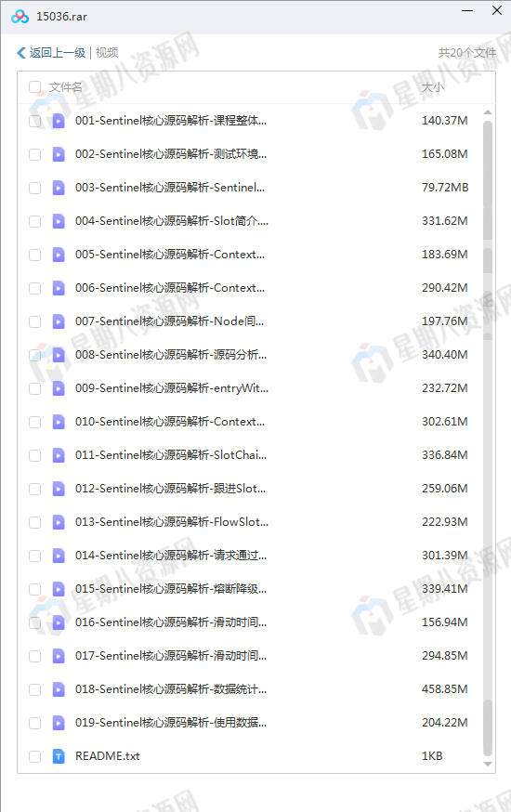Open file 015-Sentinel 熔断降级 by name
Image resolution: width=511 pixels, height=812 pixels.
171,589
